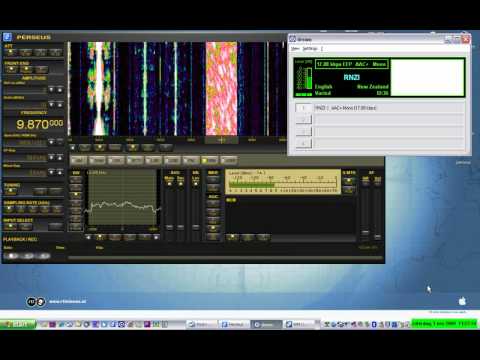480x360 pixels.
Task: Toggle the Preamp front end button
Action: [42, 69]
